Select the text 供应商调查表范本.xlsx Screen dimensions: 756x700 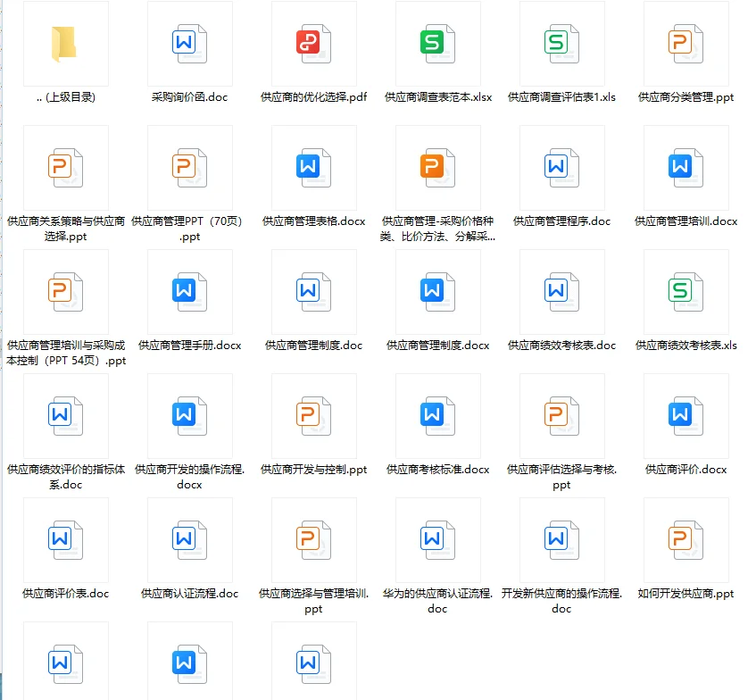(x=437, y=97)
